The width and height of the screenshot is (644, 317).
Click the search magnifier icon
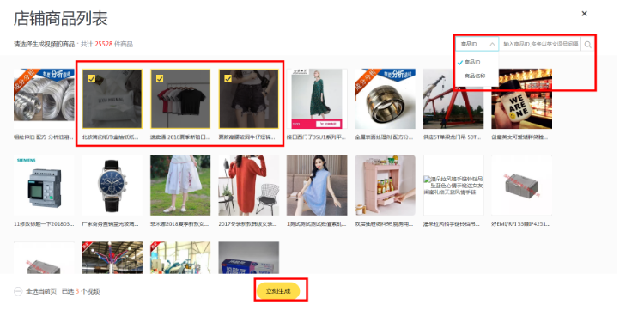point(587,45)
